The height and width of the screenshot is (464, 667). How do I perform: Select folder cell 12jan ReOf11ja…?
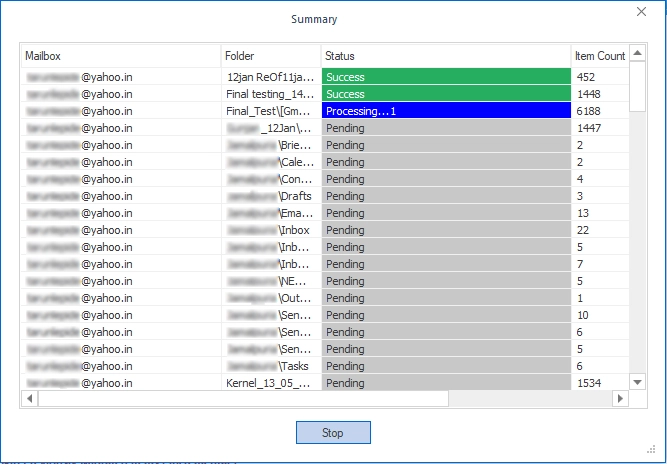pyautogui.click(x=271, y=77)
